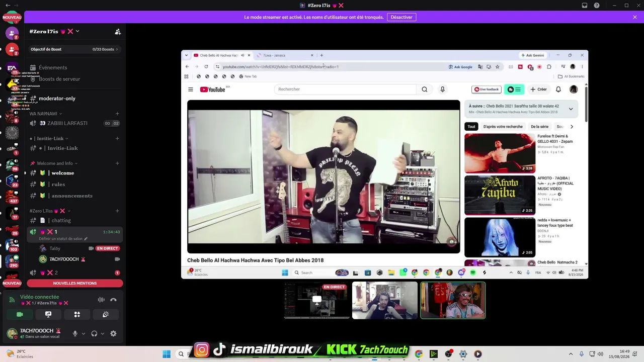The image size is (644, 362).
Task: Disconnect from the voice channel
Action: coord(113,300)
